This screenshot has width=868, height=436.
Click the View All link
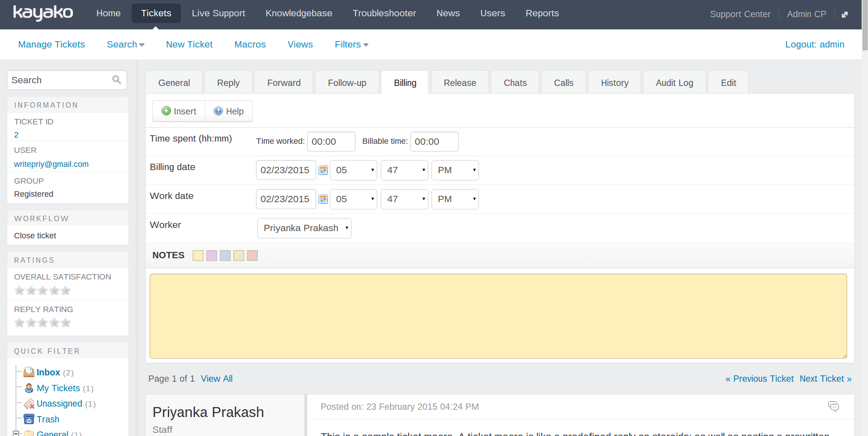pos(217,379)
